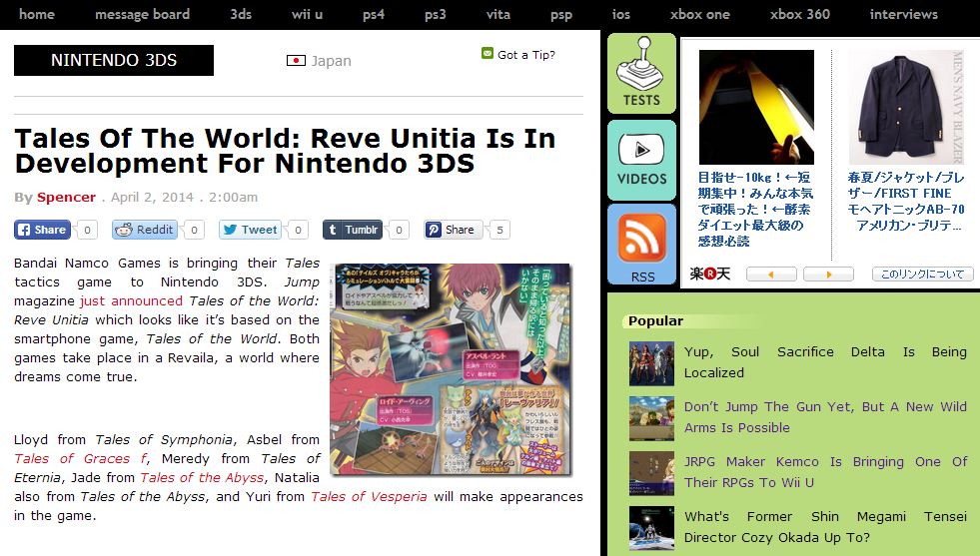This screenshot has width=980, height=556.
Task: Click the 'April 2, 2014' article date
Action: tap(153, 198)
